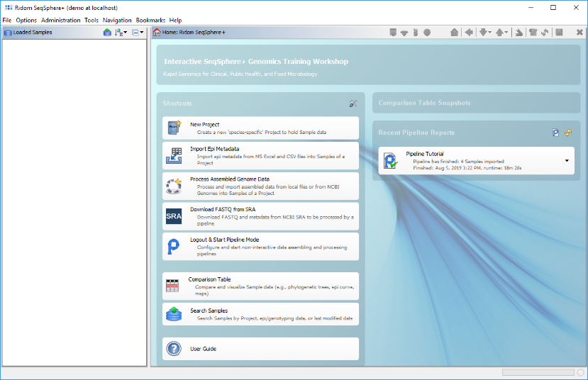Image resolution: width=588 pixels, height=380 pixels.
Task: Open the down arrow history dropdown
Action: [x=489, y=33]
